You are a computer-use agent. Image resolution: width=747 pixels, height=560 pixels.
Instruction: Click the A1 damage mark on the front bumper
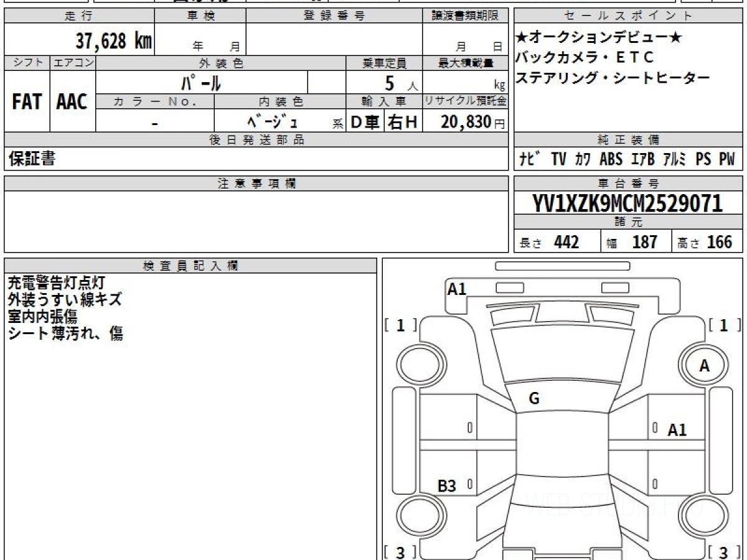point(457,289)
